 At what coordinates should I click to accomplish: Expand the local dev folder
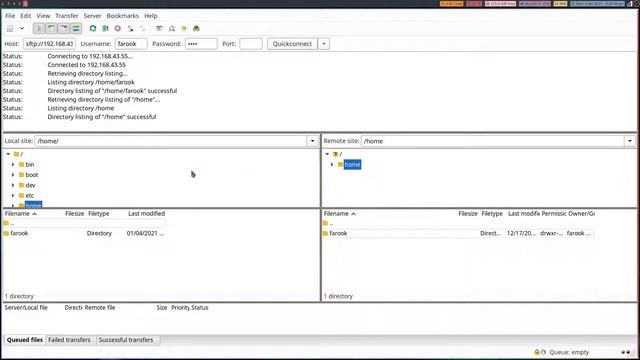click(x=13, y=185)
